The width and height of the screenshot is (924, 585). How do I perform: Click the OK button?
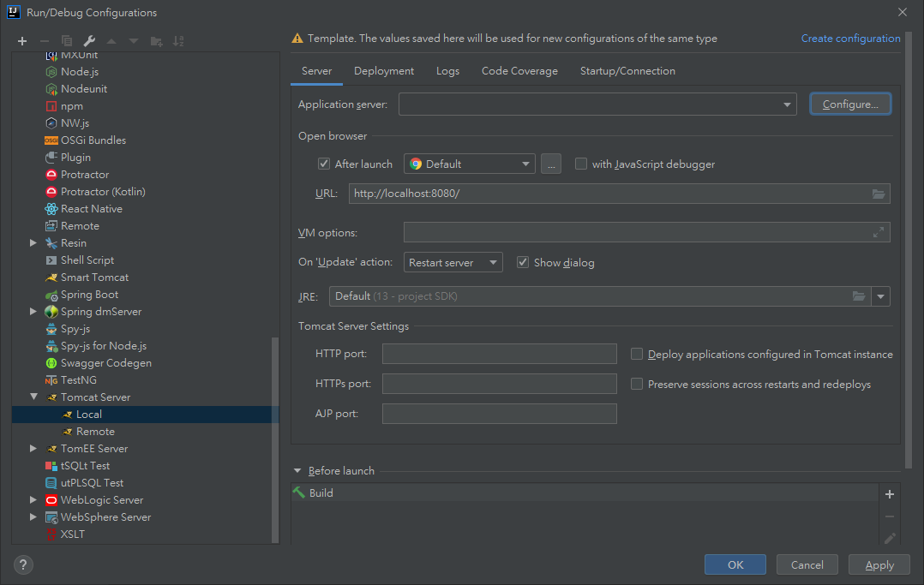point(735,564)
